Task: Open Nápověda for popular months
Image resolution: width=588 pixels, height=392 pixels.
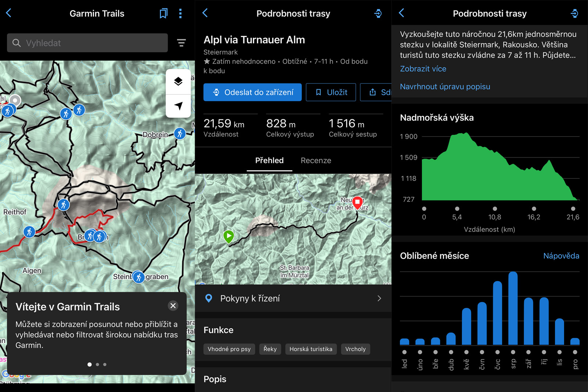Action: 561,256
